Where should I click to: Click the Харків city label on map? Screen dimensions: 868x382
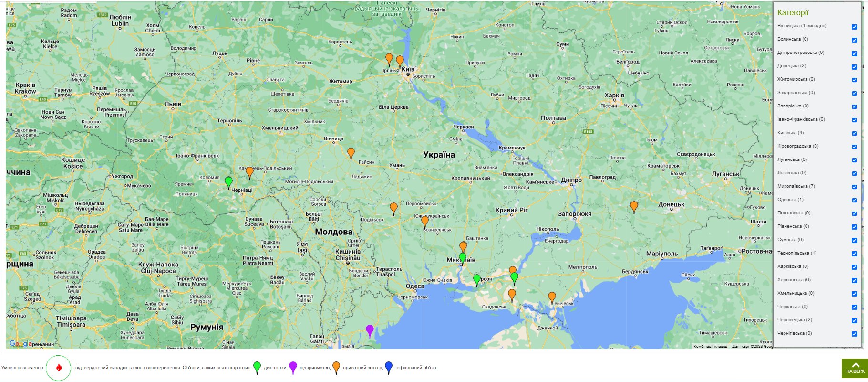614,95
